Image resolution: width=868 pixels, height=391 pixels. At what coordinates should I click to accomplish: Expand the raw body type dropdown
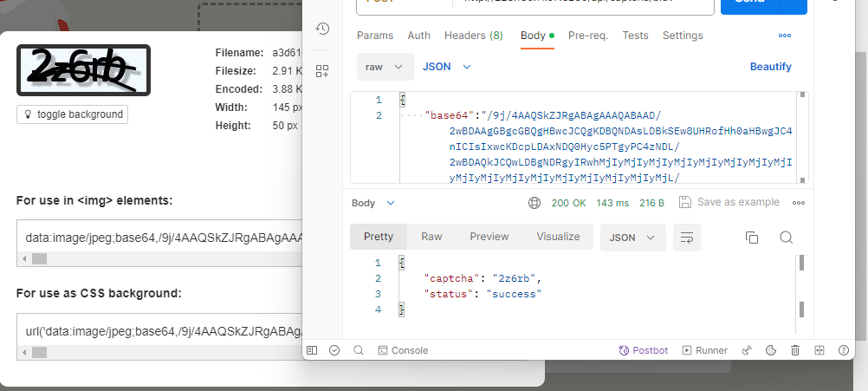tap(385, 67)
